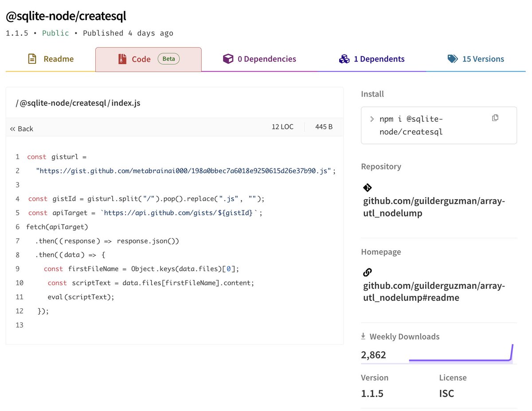This screenshot has width=532, height=411.
Task: Open the Readme tab
Action: (50, 59)
